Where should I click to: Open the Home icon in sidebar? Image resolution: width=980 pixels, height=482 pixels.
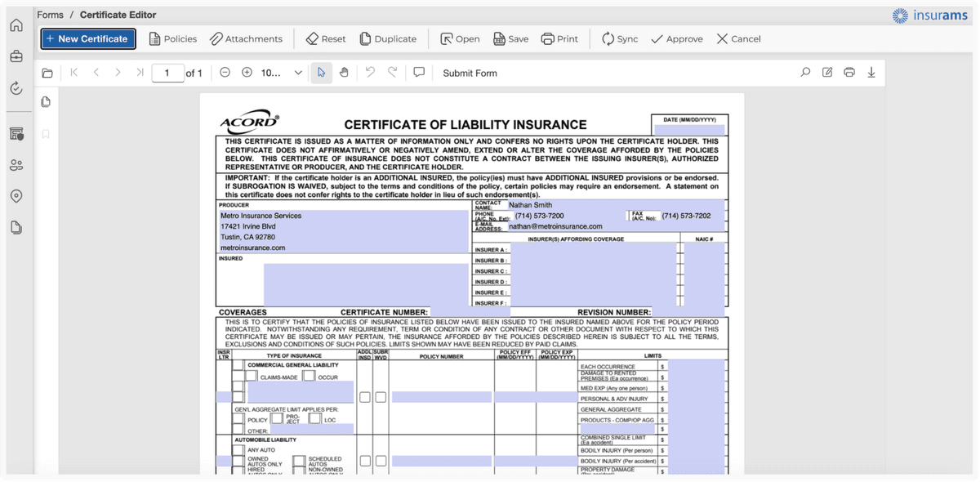coord(16,25)
